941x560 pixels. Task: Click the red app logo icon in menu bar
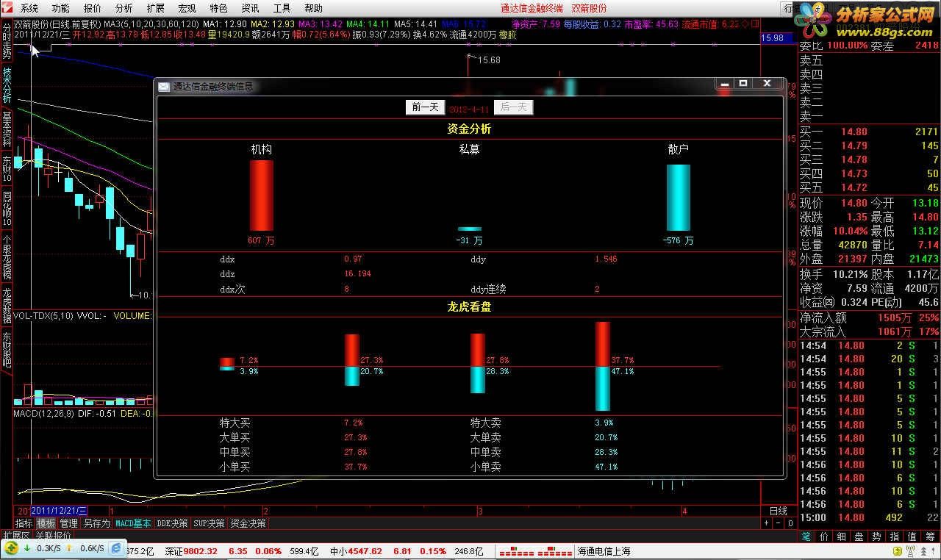pos(7,8)
